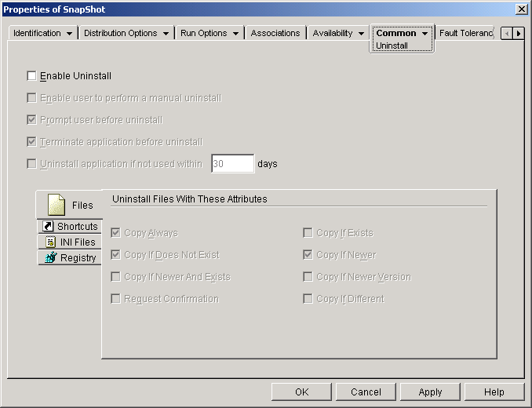
Task: Open Help for this dialog
Action: pos(494,392)
